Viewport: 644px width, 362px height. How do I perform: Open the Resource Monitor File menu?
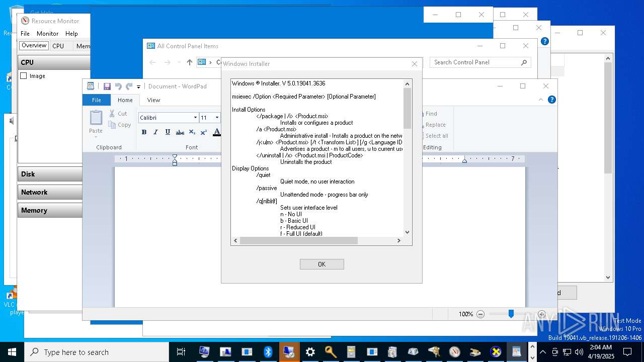[x=25, y=34]
